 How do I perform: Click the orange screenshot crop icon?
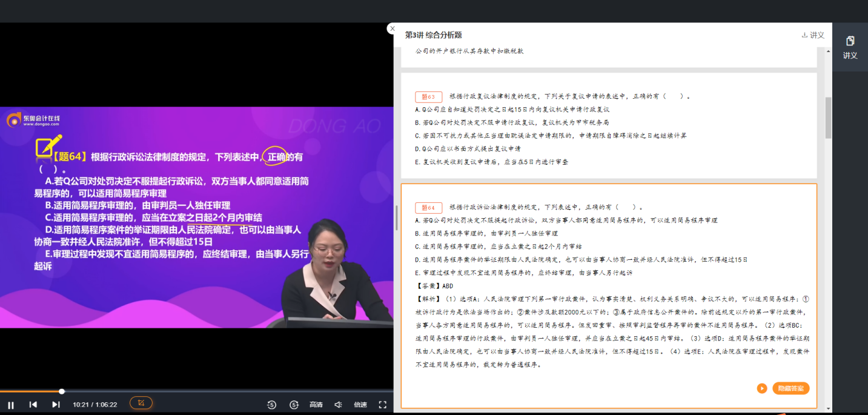pos(141,403)
